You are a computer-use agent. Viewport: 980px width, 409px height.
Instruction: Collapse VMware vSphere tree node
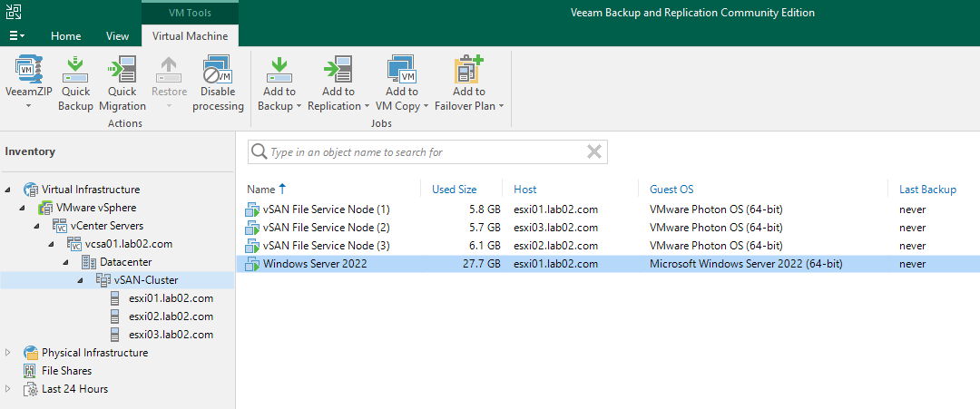click(x=23, y=208)
